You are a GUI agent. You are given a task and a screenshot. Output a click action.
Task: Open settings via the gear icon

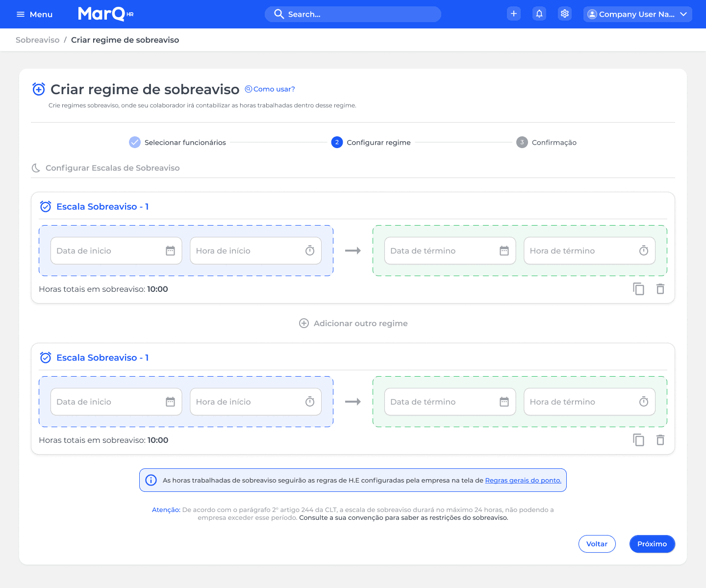click(x=565, y=14)
